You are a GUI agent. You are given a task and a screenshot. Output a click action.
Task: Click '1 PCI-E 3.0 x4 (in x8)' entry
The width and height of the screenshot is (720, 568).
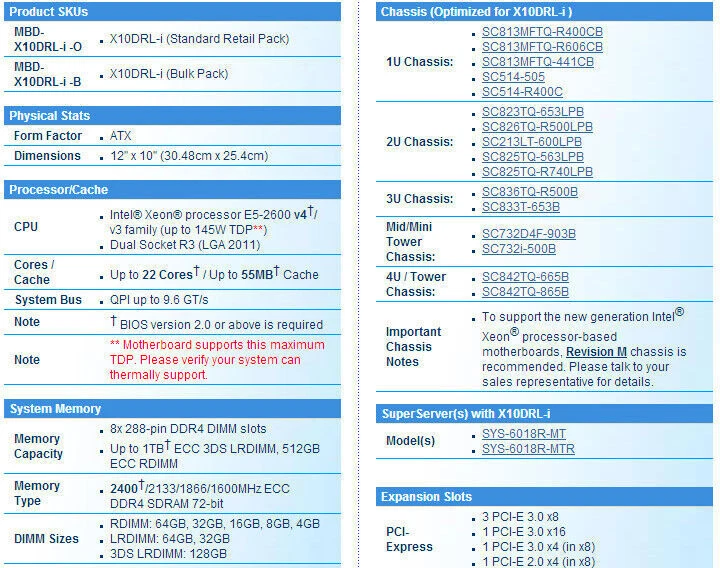pos(538,547)
